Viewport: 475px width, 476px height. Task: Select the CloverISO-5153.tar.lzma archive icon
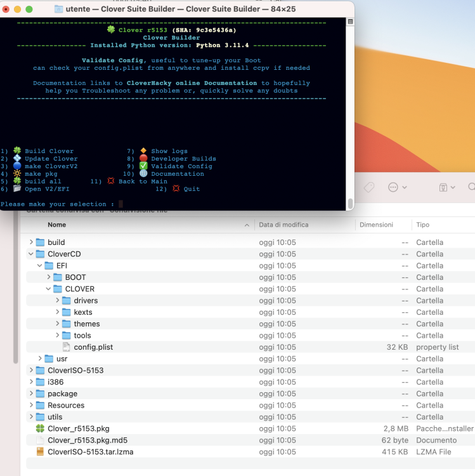40,452
